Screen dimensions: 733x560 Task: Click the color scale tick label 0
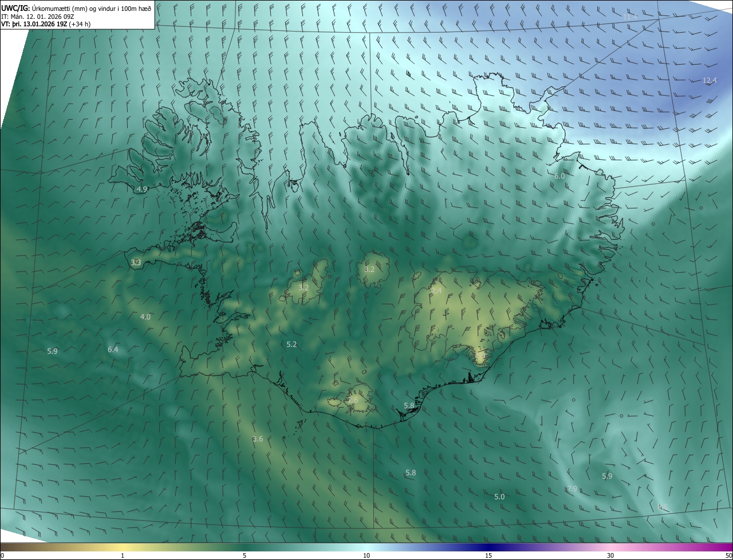(x=2, y=555)
